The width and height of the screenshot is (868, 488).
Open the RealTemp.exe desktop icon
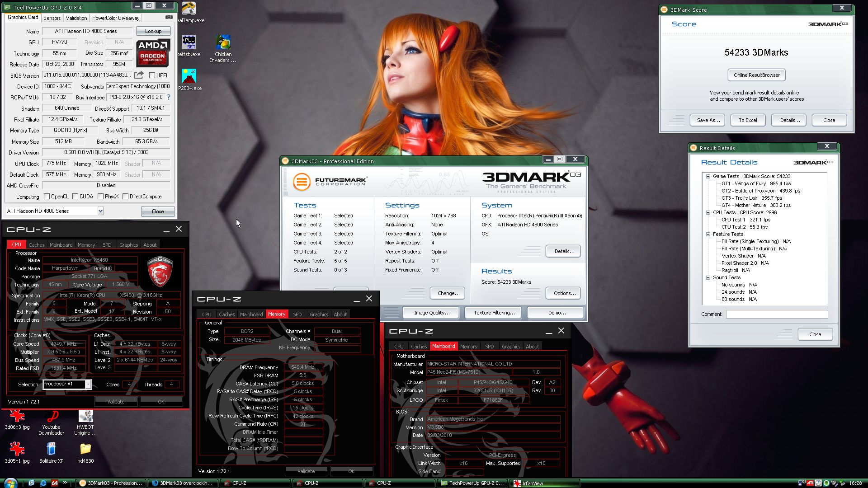190,12
